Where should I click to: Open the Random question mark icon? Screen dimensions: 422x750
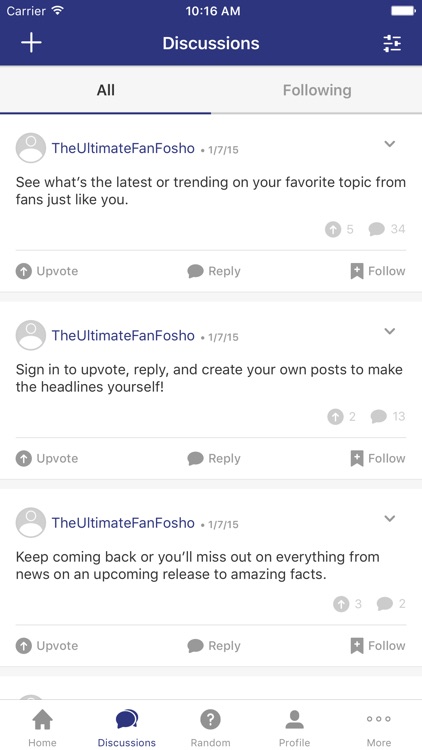(x=211, y=719)
